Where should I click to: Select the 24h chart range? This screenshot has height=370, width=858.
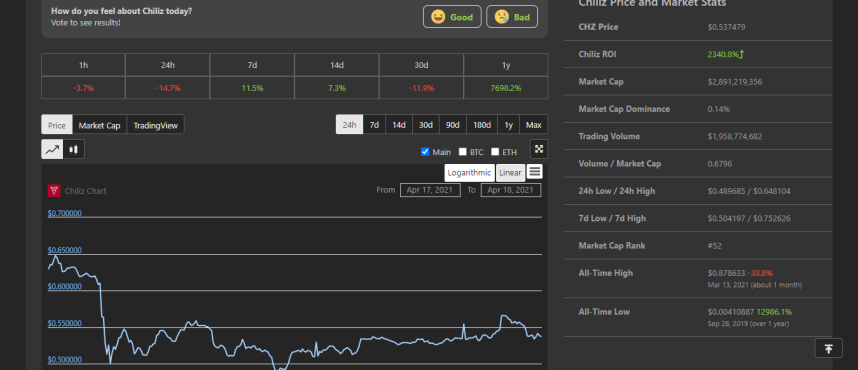[x=349, y=125]
